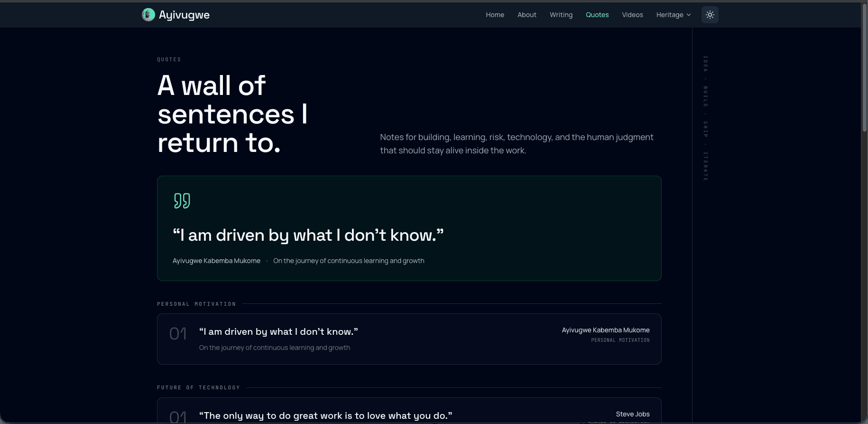868x424 pixels.
Task: Click the Ayivugwe avatar logo icon
Action: click(x=148, y=15)
